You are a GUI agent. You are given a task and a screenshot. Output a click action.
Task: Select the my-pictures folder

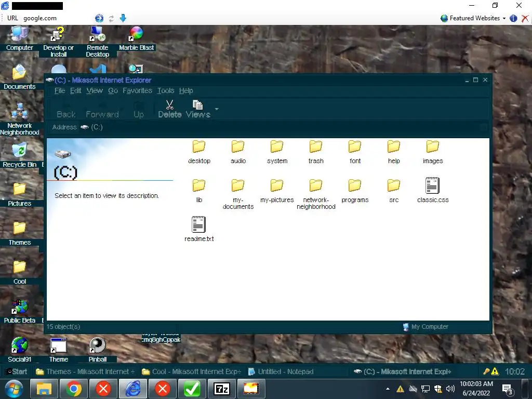point(277,191)
